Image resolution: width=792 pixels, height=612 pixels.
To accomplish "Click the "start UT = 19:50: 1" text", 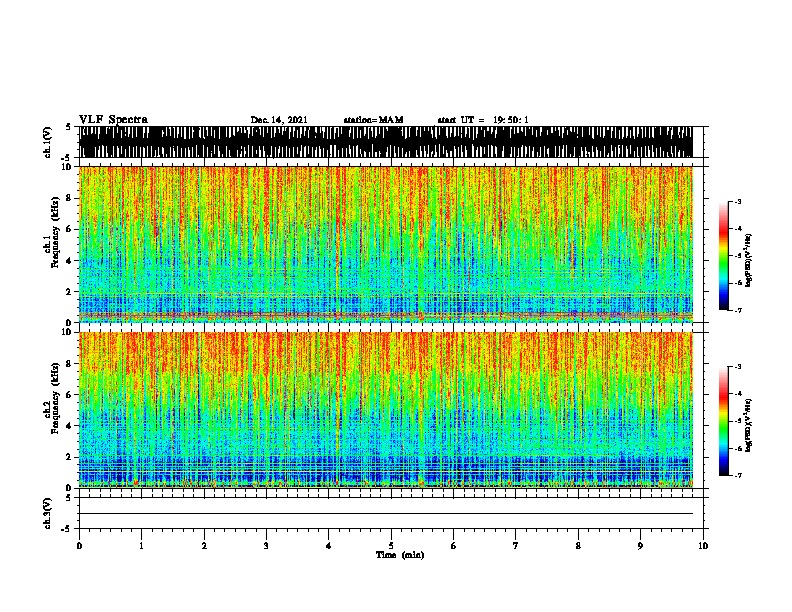I will pos(483,120).
